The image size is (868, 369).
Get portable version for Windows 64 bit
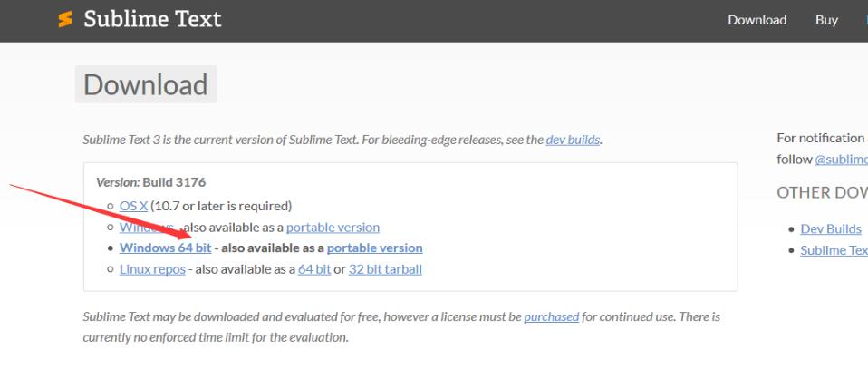tap(374, 248)
